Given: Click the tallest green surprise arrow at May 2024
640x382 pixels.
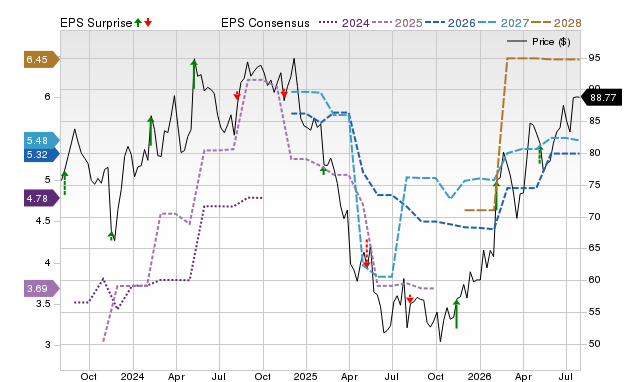Looking at the screenshot, I should 194,74.
